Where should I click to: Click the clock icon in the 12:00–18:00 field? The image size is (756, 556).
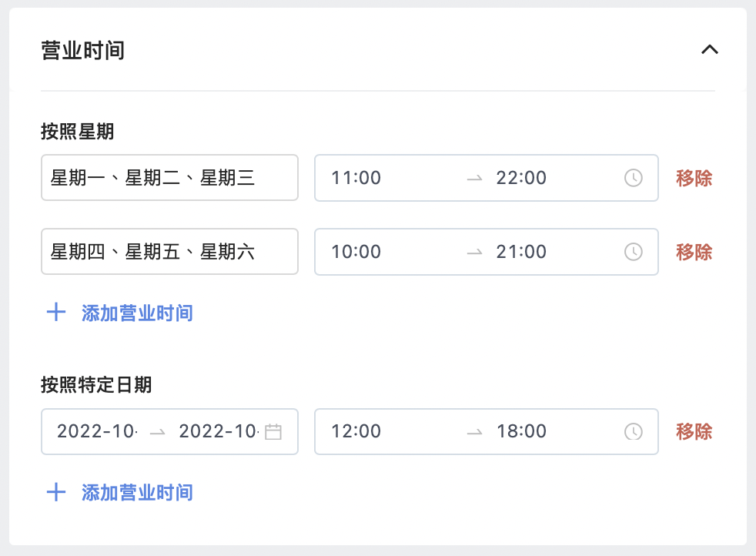tap(633, 431)
